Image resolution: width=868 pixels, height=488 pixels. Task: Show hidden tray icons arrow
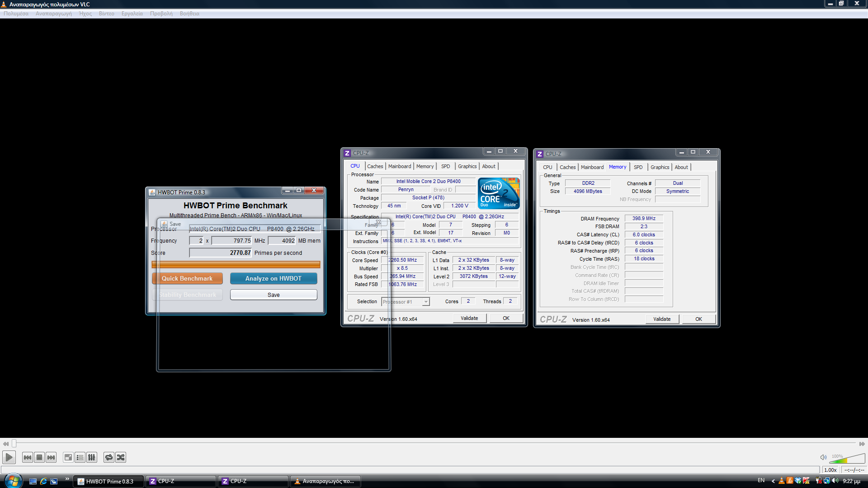(x=773, y=481)
